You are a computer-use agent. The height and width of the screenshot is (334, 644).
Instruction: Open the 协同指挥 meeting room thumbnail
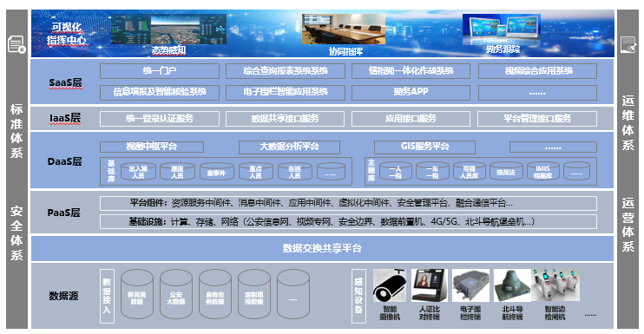(344, 29)
